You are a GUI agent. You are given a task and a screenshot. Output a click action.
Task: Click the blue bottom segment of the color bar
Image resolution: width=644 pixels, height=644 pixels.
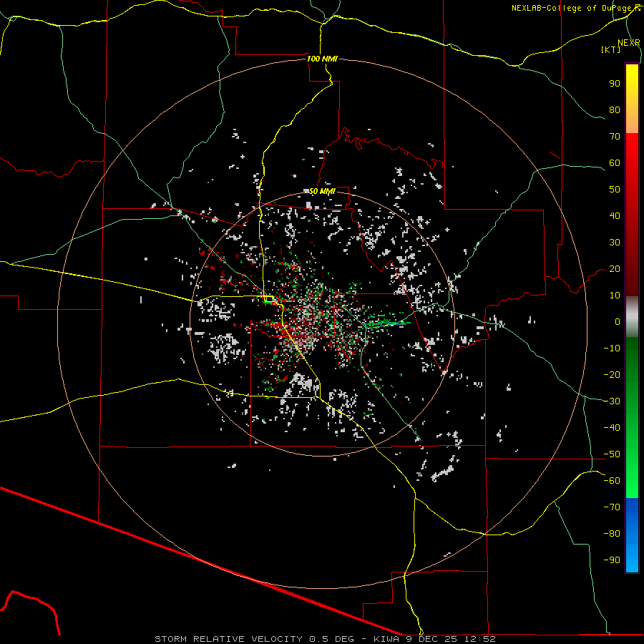point(632,535)
